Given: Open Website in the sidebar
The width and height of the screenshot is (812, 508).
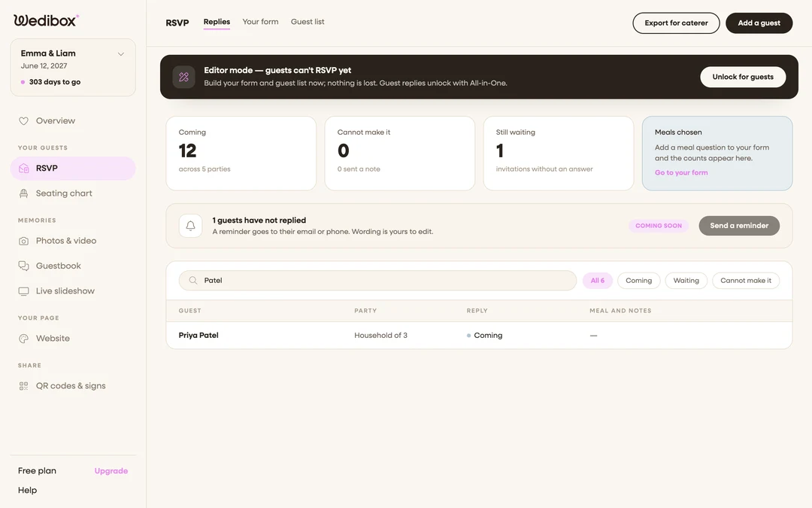Looking at the screenshot, I should click(x=73, y=339).
